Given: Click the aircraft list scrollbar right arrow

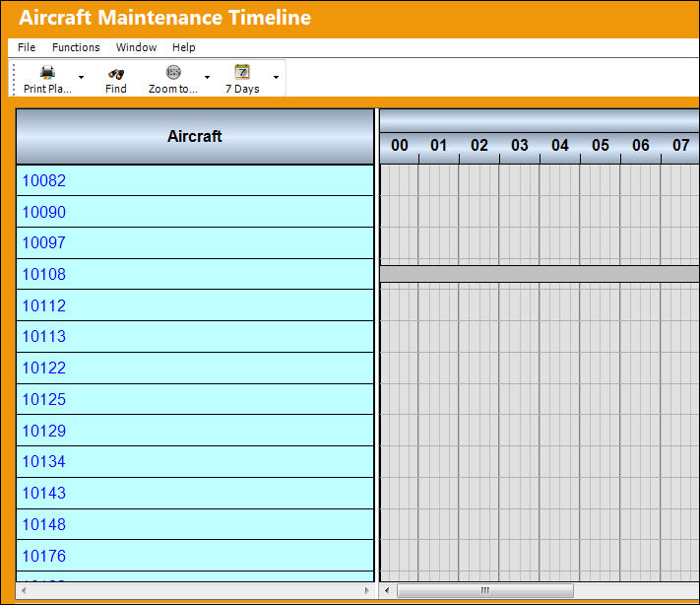Looking at the screenshot, I should pos(367,590).
